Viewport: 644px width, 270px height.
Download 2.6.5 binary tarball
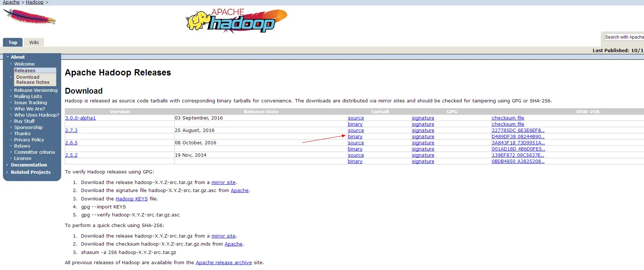coord(355,149)
